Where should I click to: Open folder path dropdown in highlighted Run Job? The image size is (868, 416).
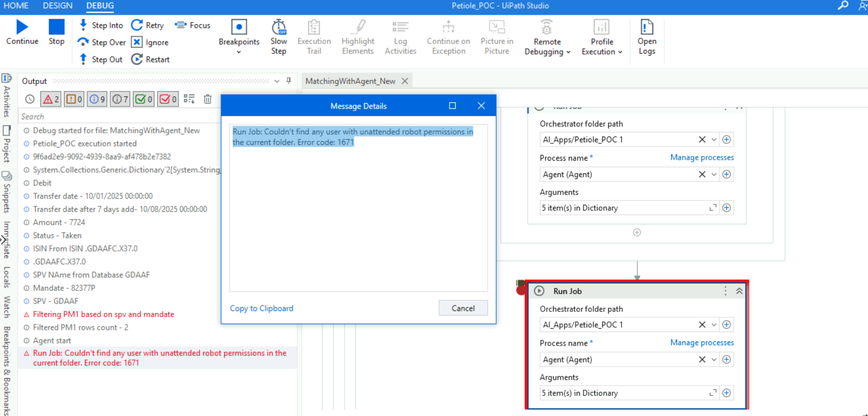click(714, 325)
